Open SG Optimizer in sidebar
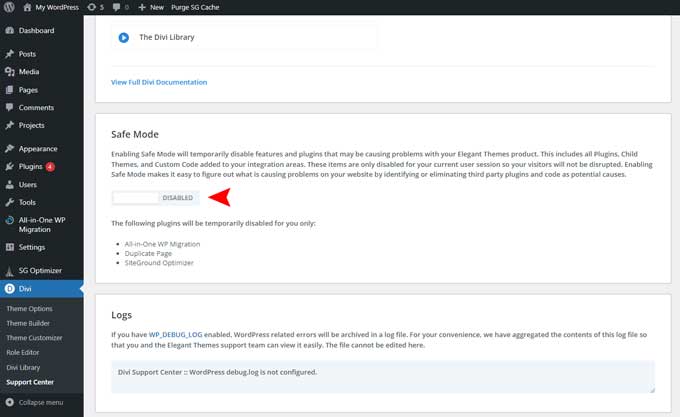The image size is (680, 417). (40, 271)
